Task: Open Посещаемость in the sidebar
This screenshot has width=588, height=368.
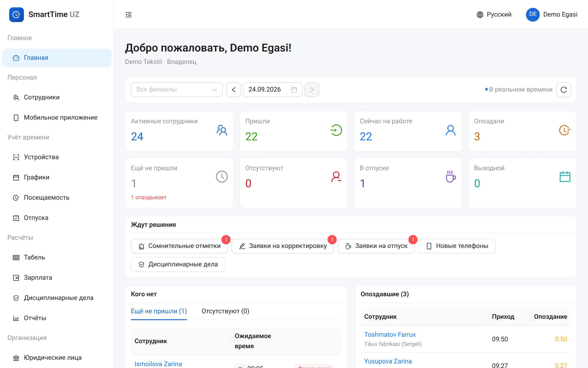Action: [x=57, y=198]
